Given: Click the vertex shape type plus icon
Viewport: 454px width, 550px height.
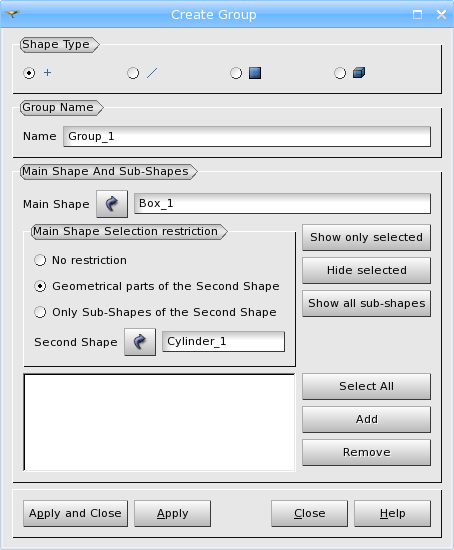Looking at the screenshot, I should (47, 73).
